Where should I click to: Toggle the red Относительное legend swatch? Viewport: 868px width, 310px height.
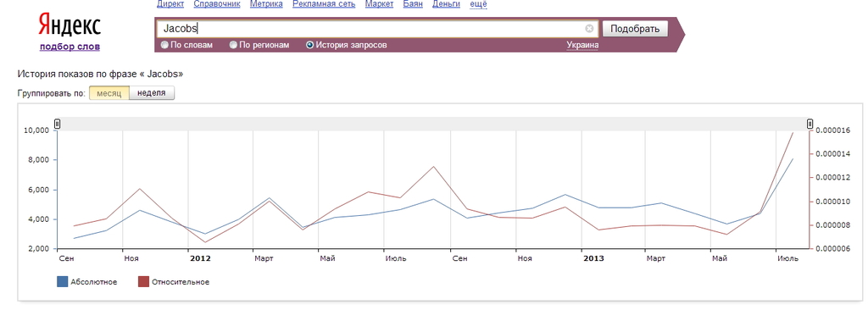143,282
